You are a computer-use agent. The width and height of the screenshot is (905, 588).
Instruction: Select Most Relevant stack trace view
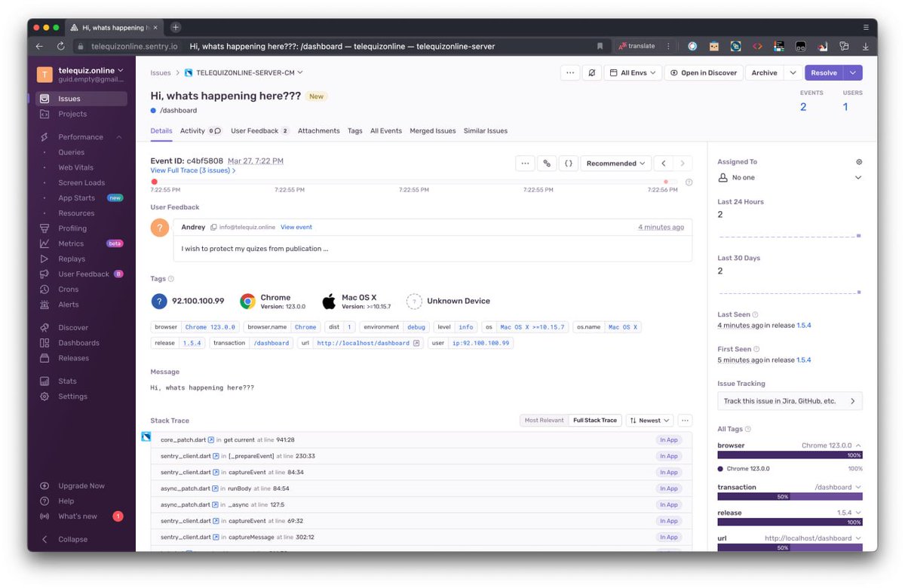[x=544, y=421]
